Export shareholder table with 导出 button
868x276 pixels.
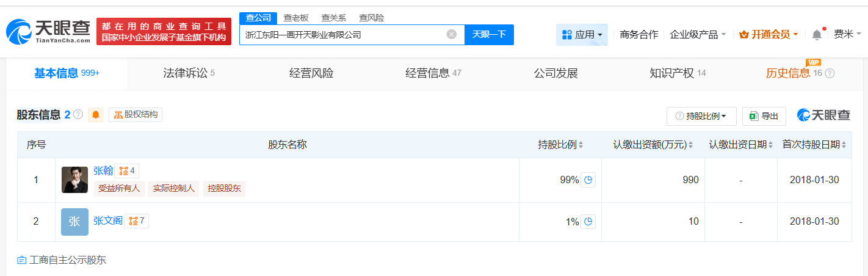[x=764, y=116]
